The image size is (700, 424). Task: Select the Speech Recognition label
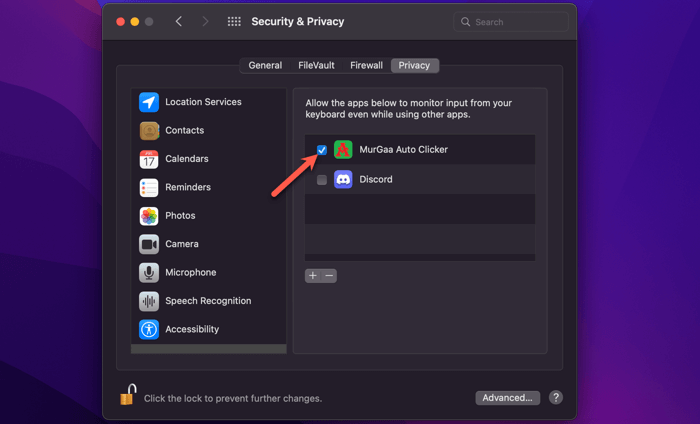[x=208, y=301]
